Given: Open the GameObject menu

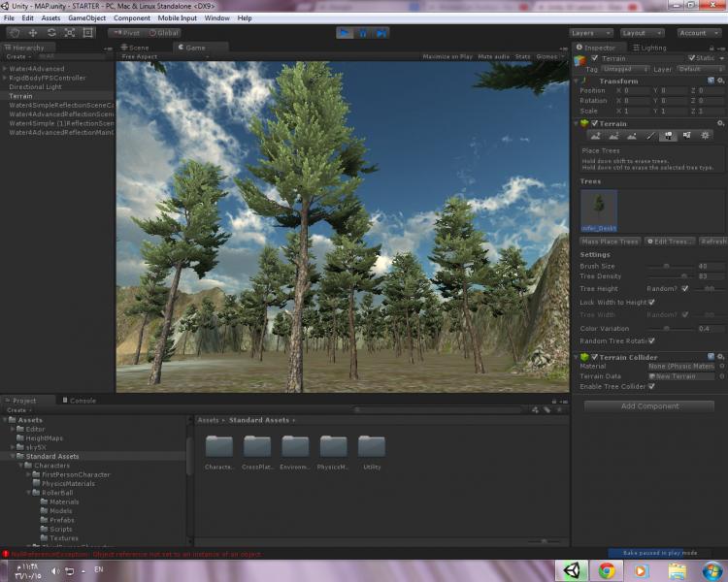Looking at the screenshot, I should 86,17.
